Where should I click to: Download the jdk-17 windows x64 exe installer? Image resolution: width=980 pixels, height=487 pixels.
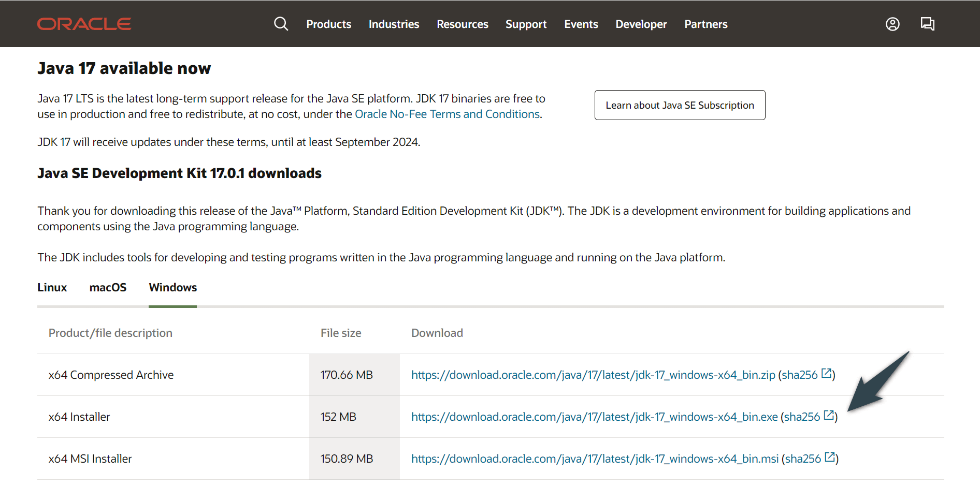tap(594, 417)
